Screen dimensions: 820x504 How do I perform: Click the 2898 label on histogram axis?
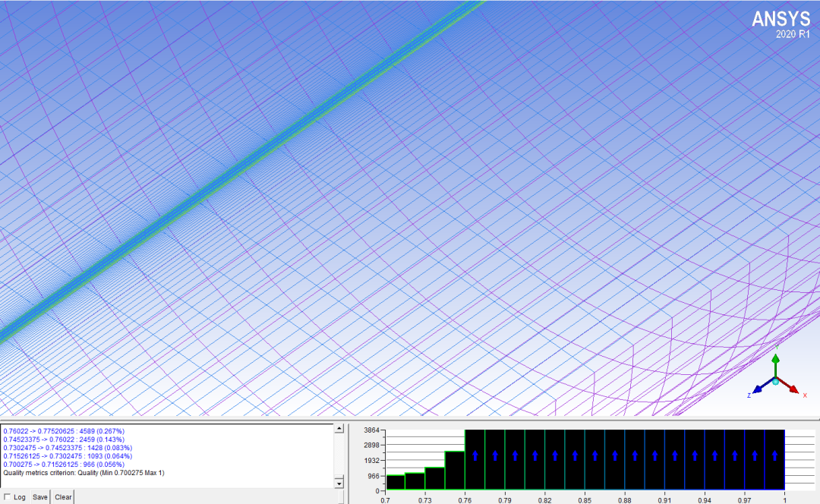[371, 446]
